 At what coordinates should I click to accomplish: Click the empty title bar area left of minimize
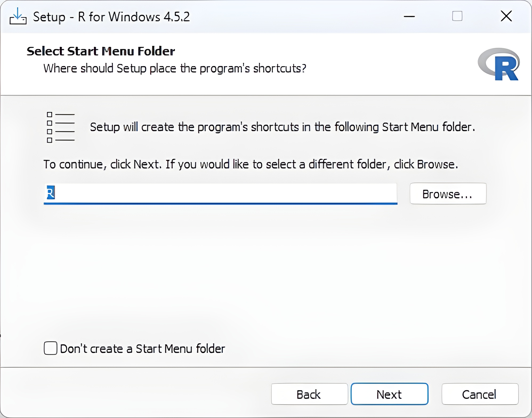coord(293,17)
